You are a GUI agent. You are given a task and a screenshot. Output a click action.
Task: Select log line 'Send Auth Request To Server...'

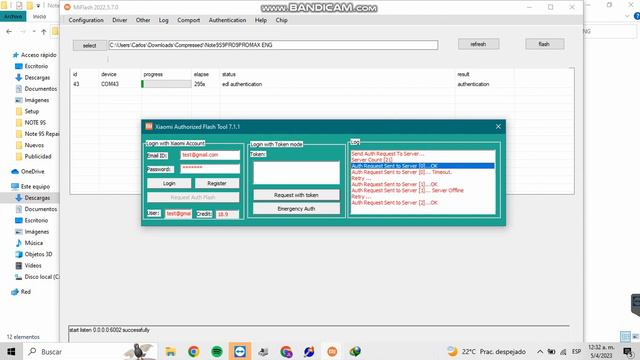[x=388, y=154]
